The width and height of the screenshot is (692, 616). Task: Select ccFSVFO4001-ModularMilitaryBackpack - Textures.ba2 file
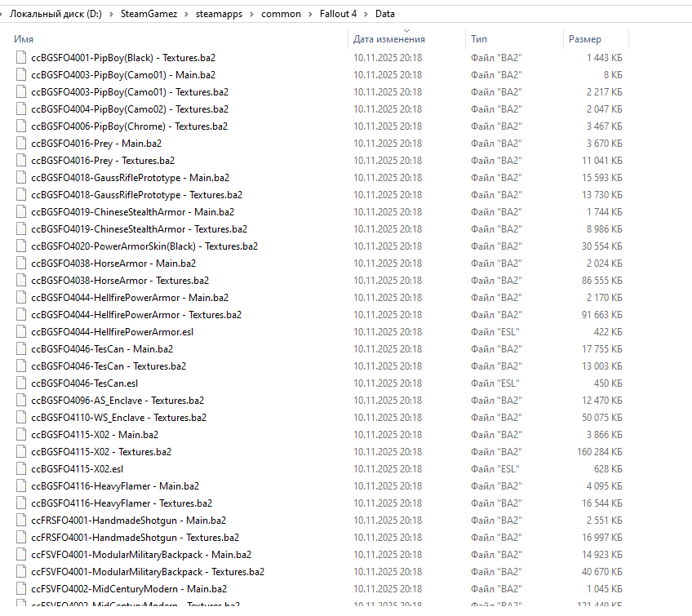coord(148,572)
